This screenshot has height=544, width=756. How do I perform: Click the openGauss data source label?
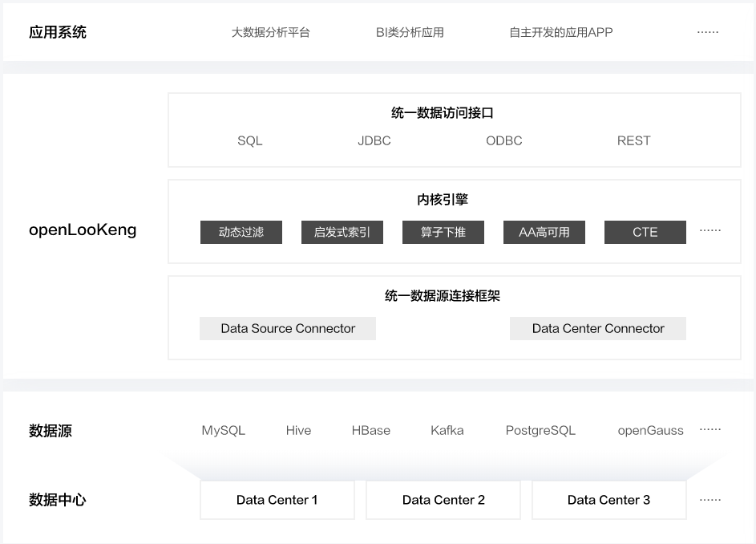650,431
